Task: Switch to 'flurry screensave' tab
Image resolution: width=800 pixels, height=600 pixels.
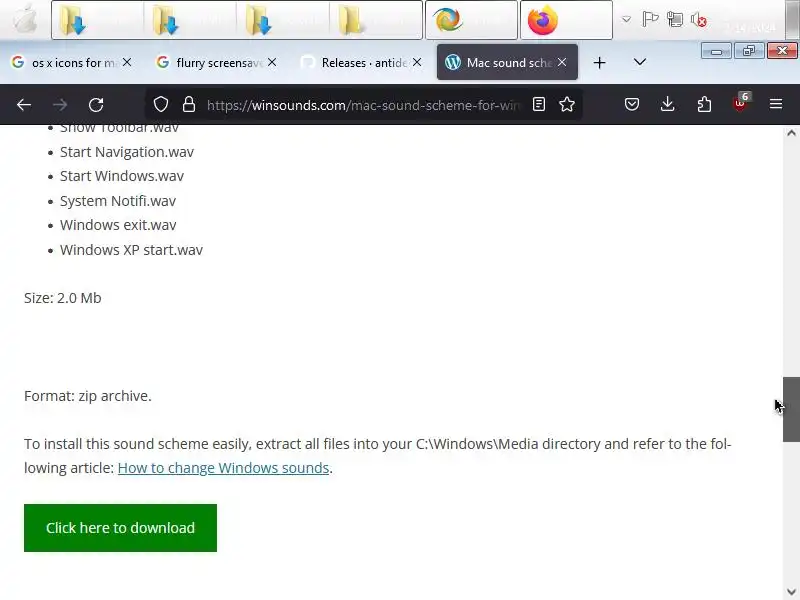Action: pyautogui.click(x=216, y=62)
